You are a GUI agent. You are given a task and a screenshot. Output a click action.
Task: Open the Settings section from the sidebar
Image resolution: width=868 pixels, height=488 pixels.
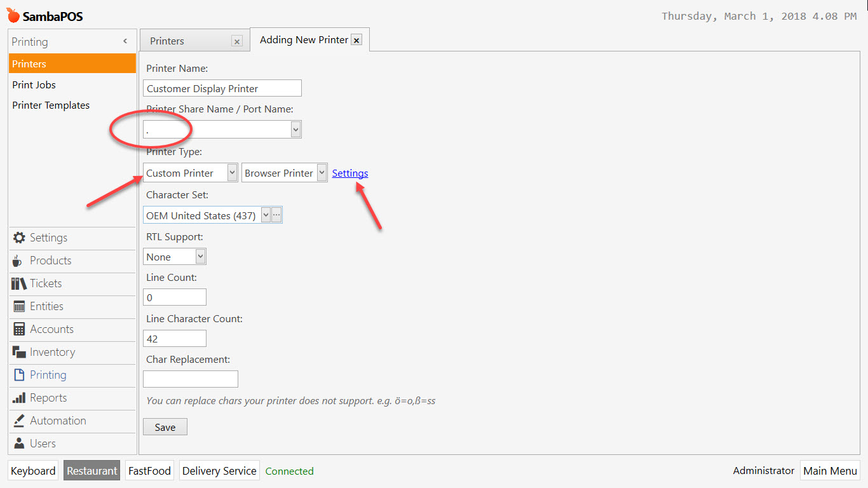48,238
